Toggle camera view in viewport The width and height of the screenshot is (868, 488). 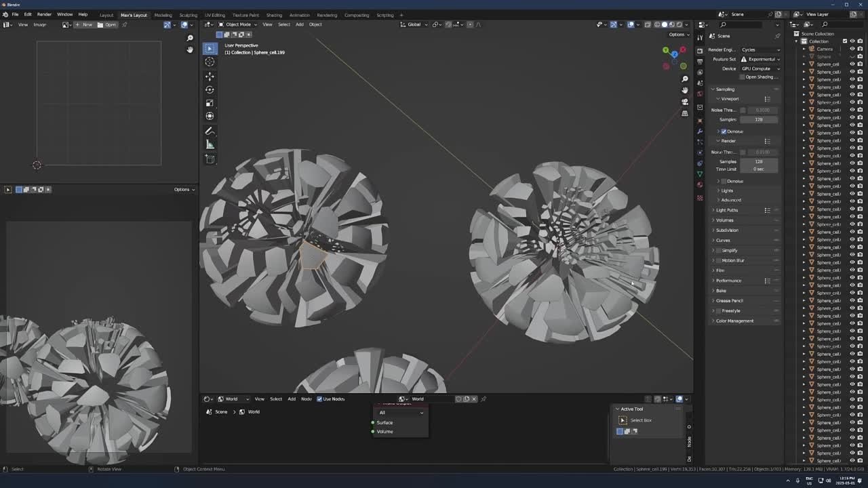[x=685, y=102]
